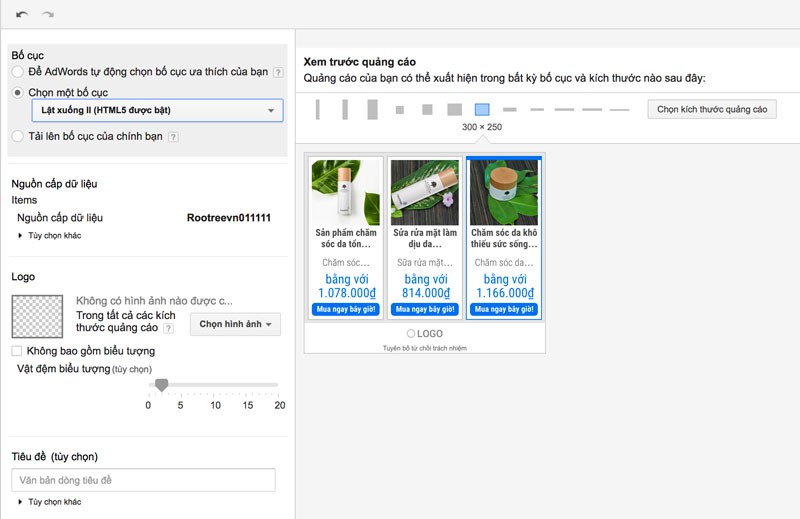The width and height of the screenshot is (800, 519).
Task: Open the 'Chọn hình ảnh' dropdown button
Action: click(235, 324)
